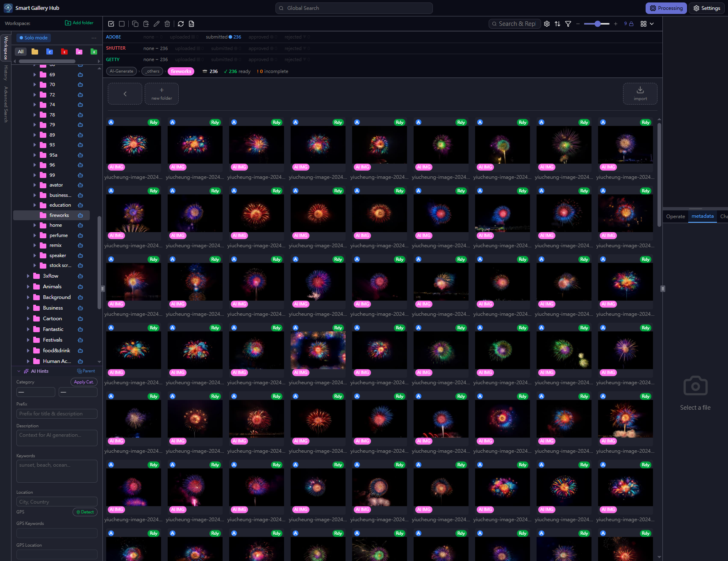Viewport: 728px width, 561px height.
Task: Open the History side tab
Action: click(x=6, y=73)
